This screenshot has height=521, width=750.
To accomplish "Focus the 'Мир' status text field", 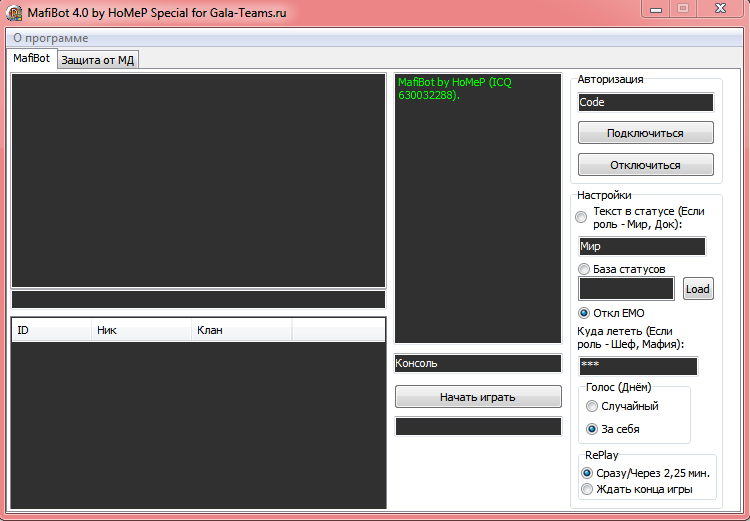I will [641, 246].
